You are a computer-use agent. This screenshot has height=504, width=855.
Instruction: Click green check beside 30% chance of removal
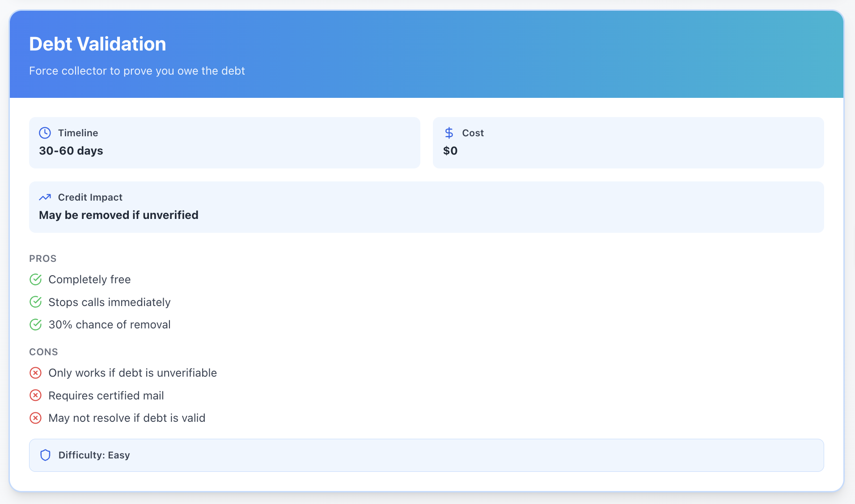click(x=35, y=324)
